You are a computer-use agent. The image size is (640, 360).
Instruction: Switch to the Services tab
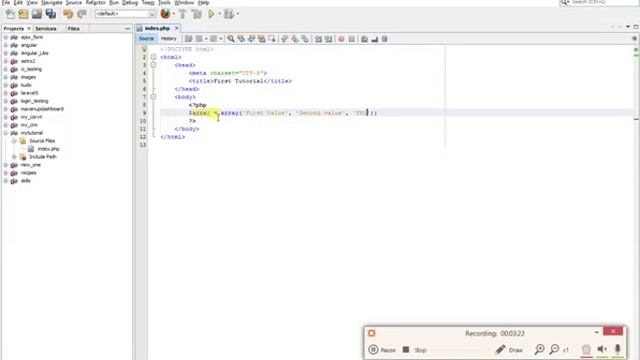46,29
